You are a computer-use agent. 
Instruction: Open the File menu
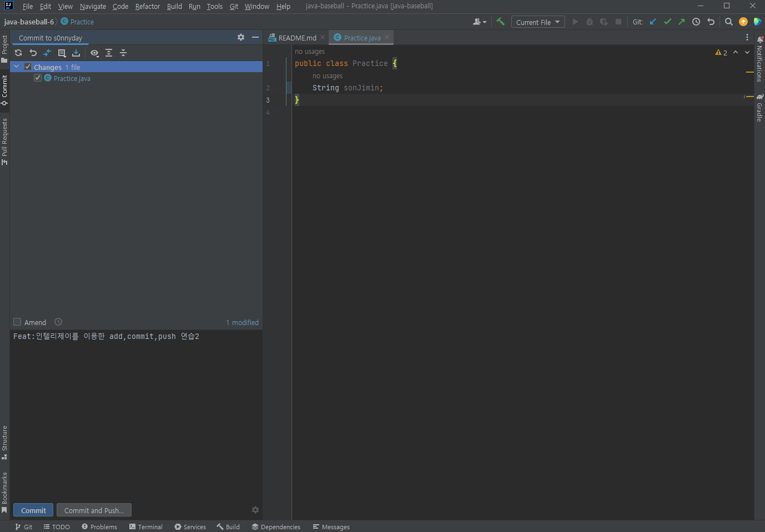coord(27,6)
